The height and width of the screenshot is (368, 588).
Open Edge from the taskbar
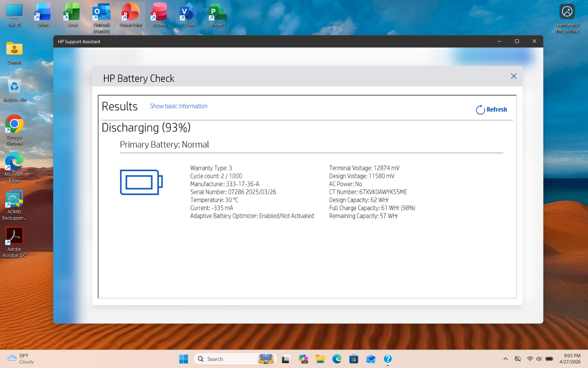(337, 359)
